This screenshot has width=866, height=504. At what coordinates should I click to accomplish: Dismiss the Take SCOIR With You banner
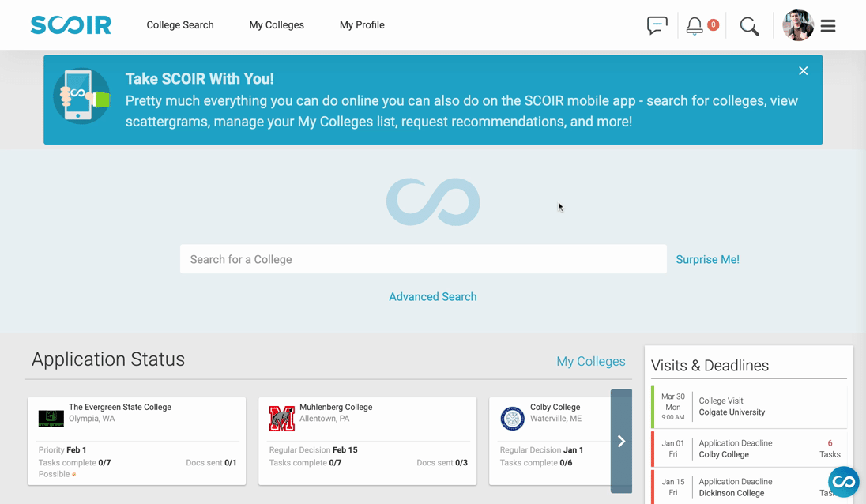[x=803, y=70]
